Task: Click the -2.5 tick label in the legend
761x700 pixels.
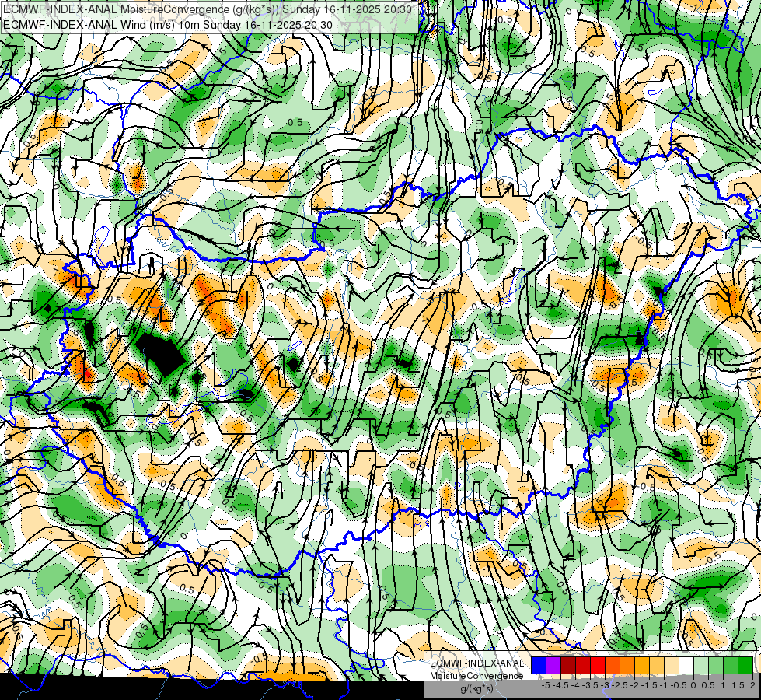Action: pos(620,685)
